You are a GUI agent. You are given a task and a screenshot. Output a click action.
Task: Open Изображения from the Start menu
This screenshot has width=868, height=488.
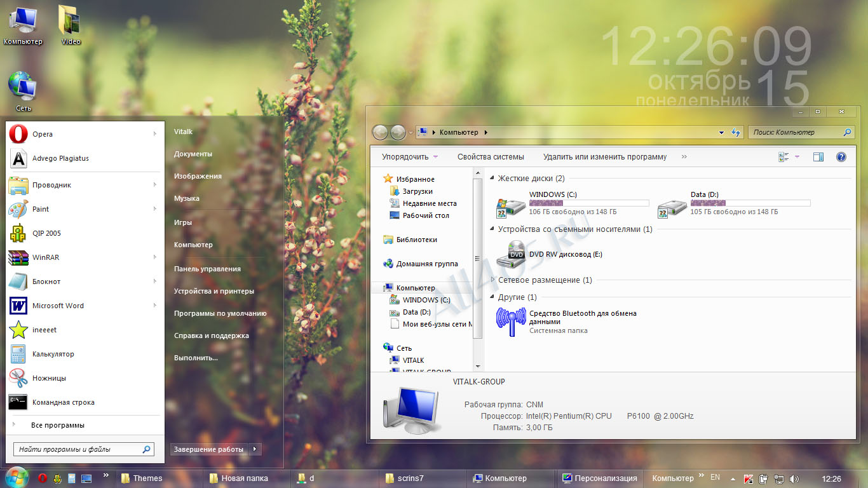tap(198, 176)
